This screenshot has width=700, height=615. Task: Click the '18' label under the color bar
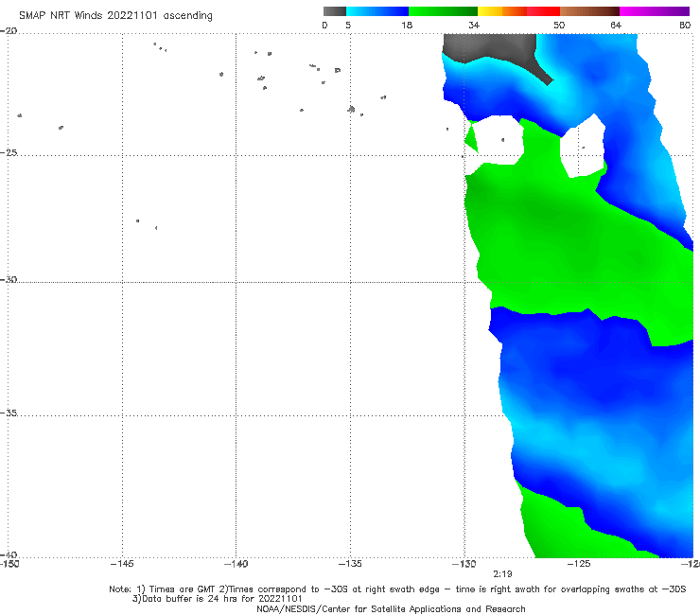point(407,25)
